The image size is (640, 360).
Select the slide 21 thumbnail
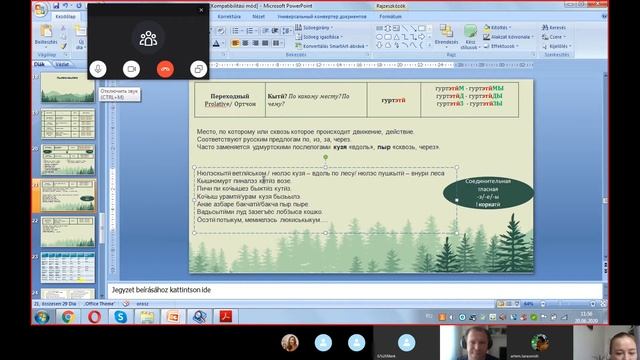68,196
